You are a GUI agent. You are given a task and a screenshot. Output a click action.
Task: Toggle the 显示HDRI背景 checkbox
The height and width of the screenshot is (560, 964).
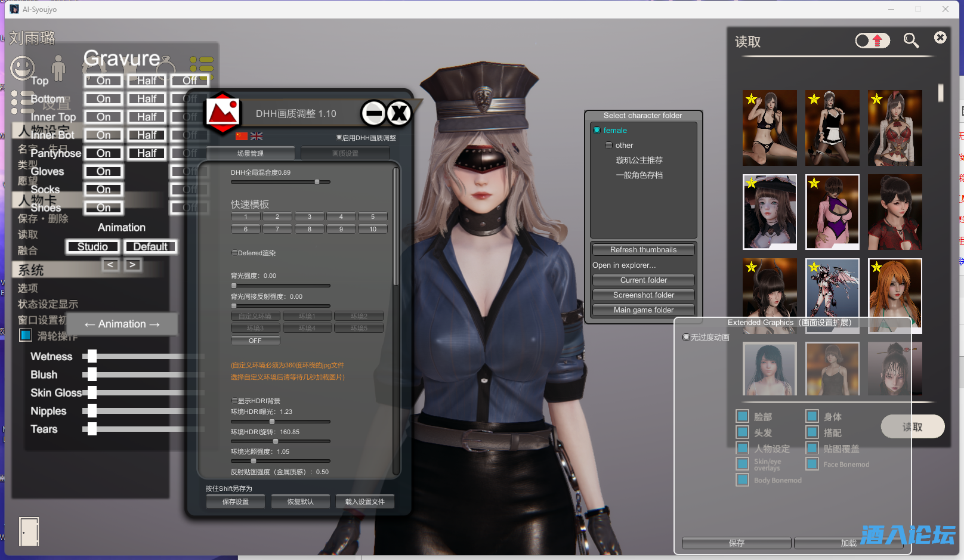point(234,401)
